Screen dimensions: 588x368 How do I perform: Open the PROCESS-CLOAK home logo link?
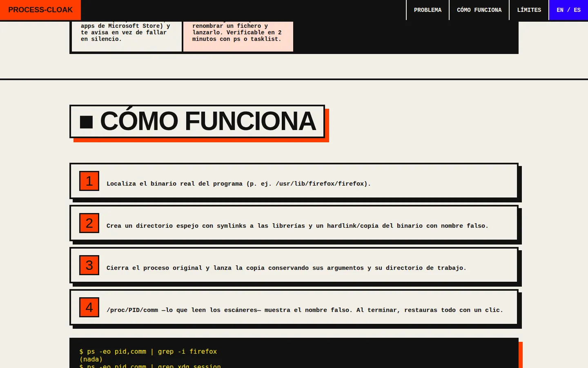[x=40, y=10]
